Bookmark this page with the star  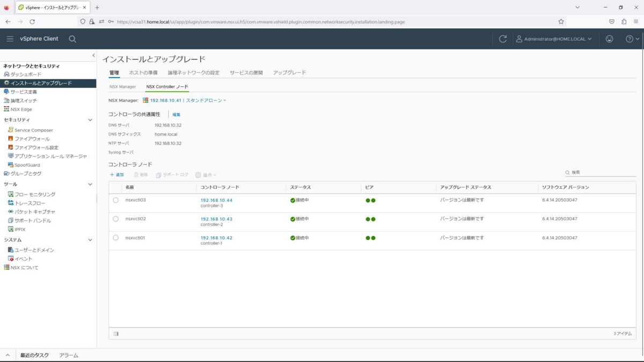coord(561,21)
